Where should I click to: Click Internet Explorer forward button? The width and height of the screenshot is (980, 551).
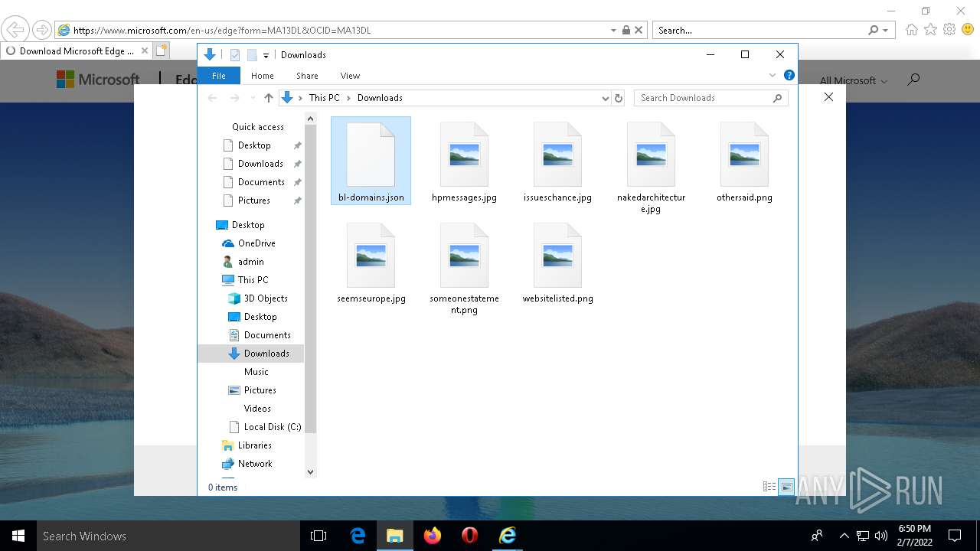(x=42, y=30)
